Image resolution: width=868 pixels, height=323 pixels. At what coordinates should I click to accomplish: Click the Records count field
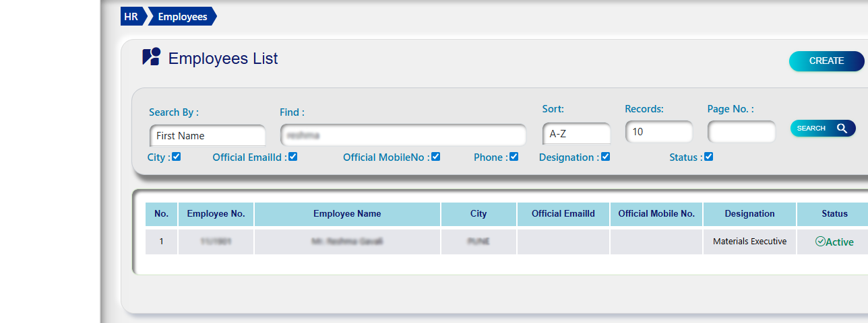click(x=658, y=132)
